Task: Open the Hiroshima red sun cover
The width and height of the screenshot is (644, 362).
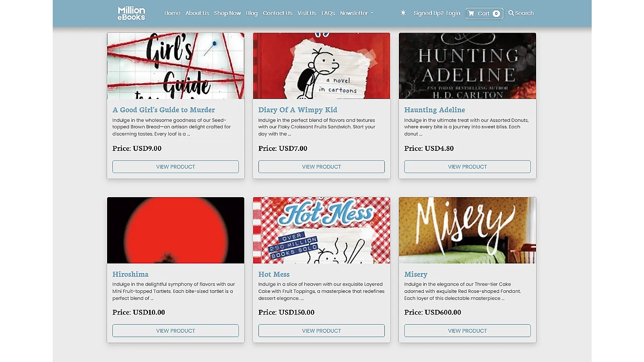Action: click(175, 230)
